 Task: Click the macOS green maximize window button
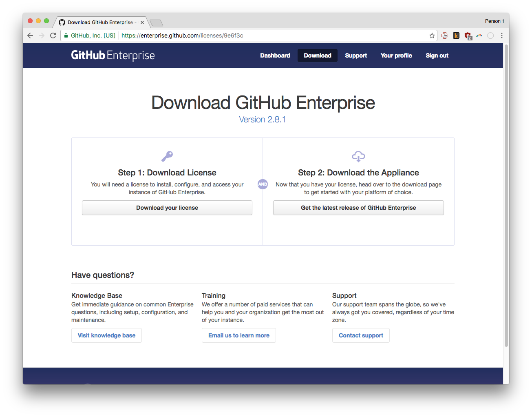(x=46, y=21)
